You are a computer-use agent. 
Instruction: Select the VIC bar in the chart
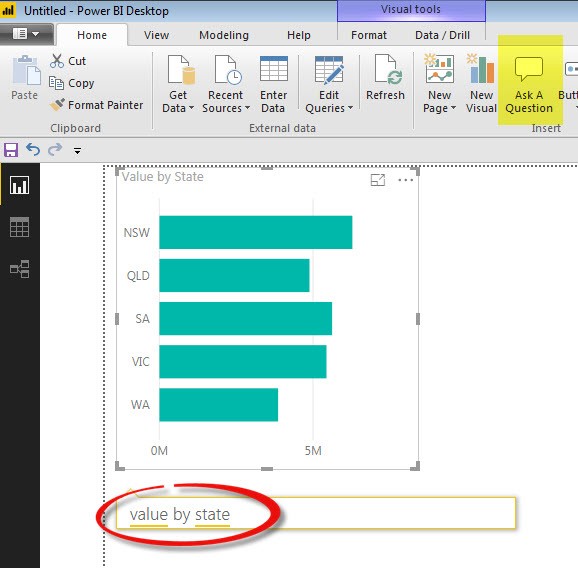(x=243, y=362)
